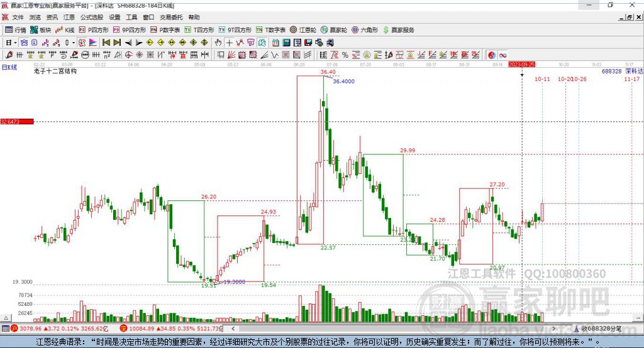The image size is (644, 348).
Task: Select the circled target cycle tool
Action: tap(128, 55)
